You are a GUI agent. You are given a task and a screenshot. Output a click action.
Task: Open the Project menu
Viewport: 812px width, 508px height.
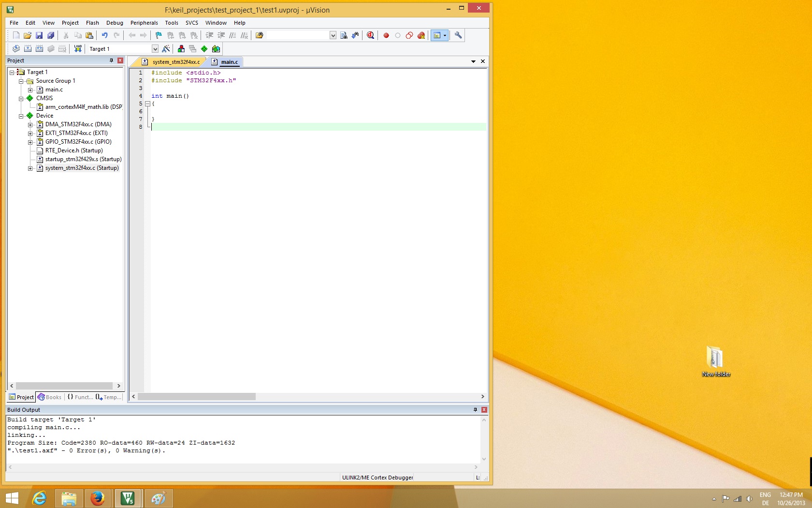(x=70, y=23)
